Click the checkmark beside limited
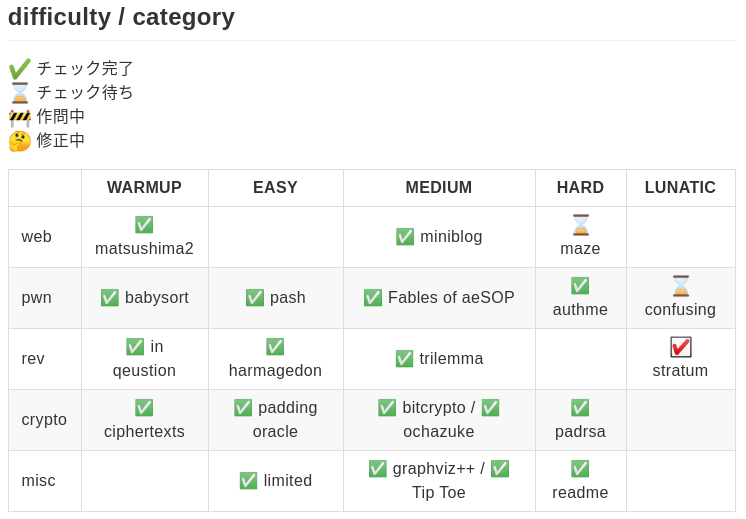 pyautogui.click(x=249, y=481)
